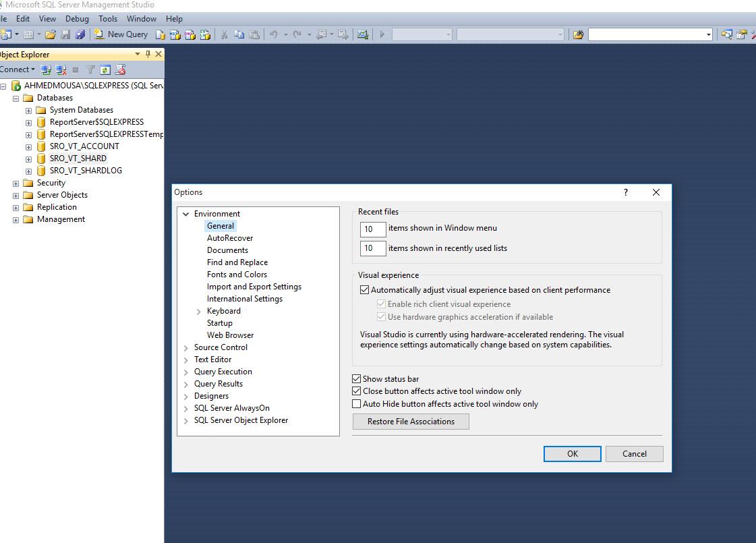Click the last Object Explorer toolbar script icon
Screen dimensions: 756x543
coord(121,70)
